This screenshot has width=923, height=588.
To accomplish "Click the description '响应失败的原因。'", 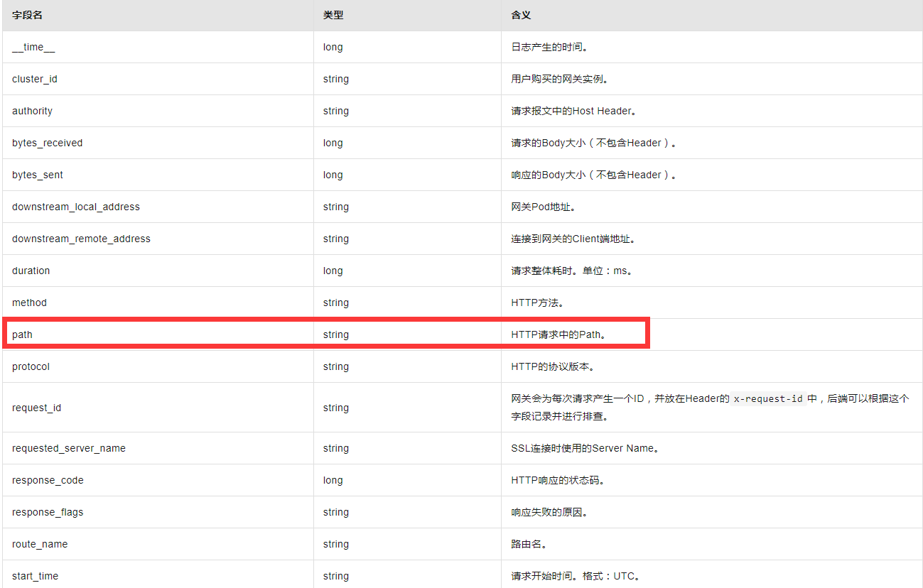I will (x=549, y=512).
